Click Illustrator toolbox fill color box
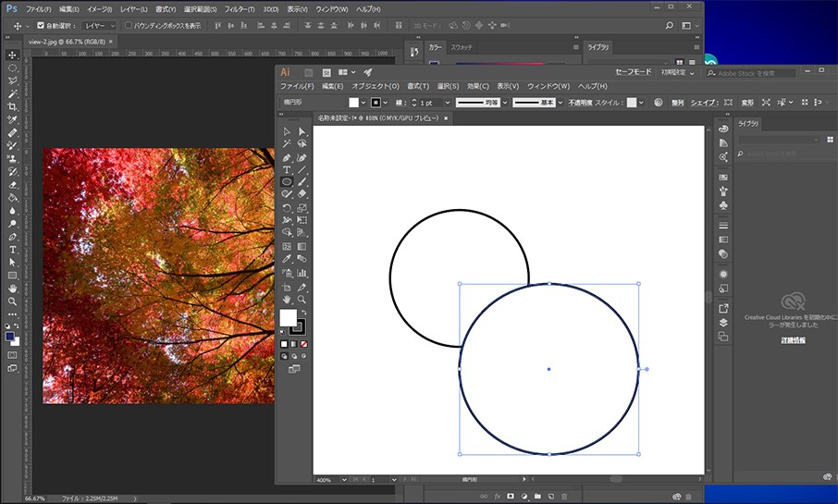The width and height of the screenshot is (838, 504). tap(288, 317)
